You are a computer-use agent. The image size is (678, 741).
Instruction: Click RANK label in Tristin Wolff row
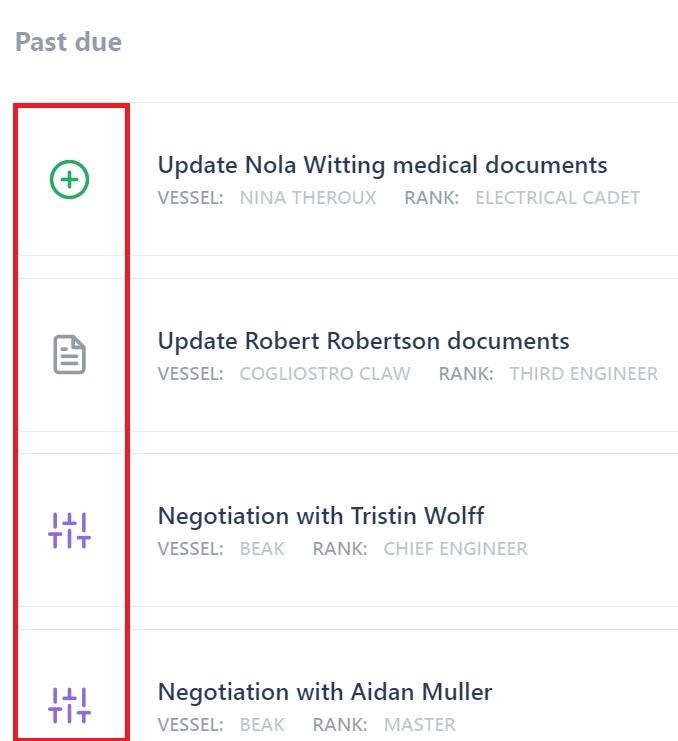click(x=340, y=549)
